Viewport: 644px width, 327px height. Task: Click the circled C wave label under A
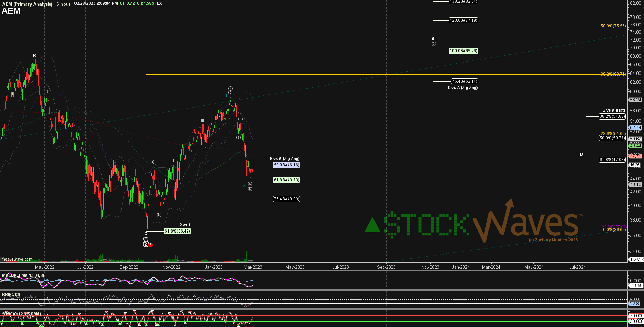[x=434, y=44]
